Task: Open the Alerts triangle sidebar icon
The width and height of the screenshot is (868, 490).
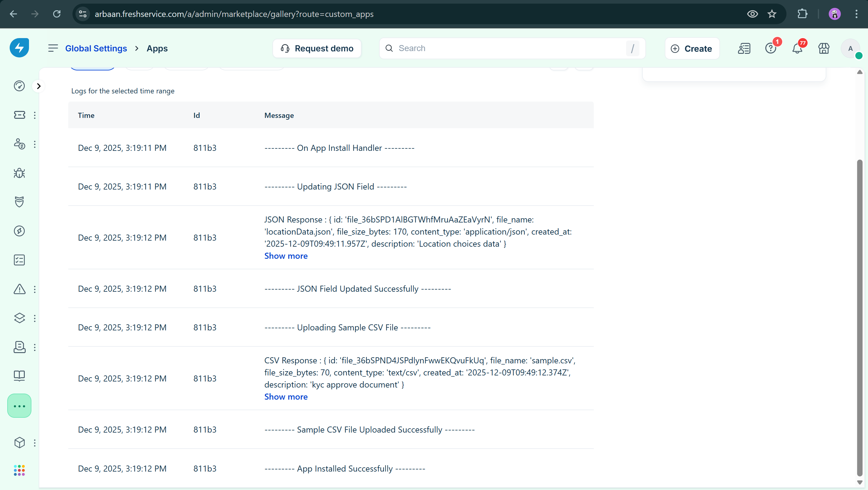Action: click(x=19, y=289)
